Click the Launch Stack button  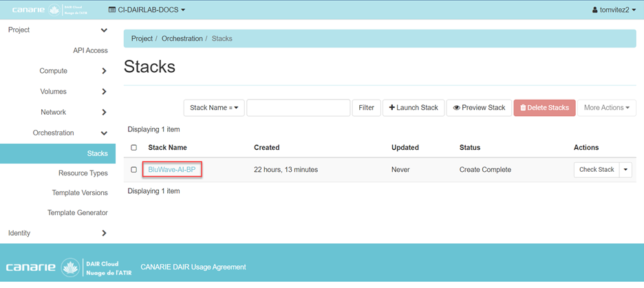coord(414,108)
